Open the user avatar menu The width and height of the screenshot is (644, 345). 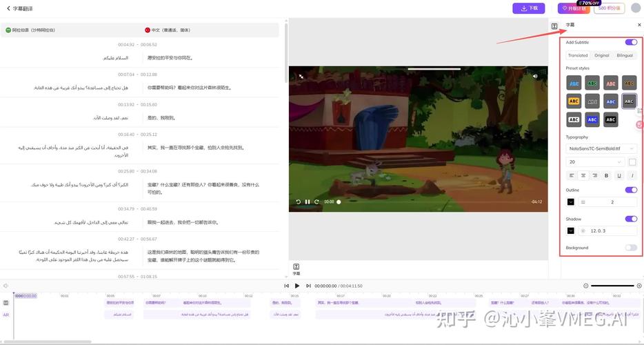click(x=636, y=8)
